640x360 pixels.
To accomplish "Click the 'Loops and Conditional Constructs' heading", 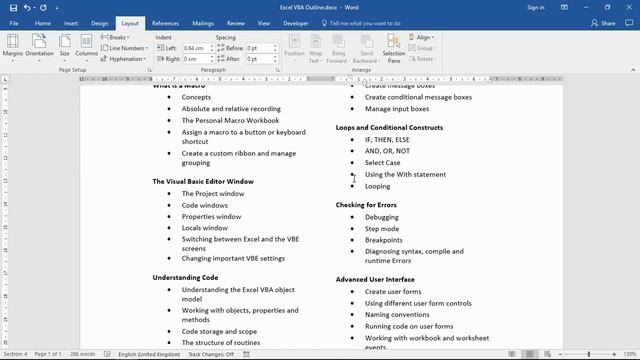I will (389, 127).
